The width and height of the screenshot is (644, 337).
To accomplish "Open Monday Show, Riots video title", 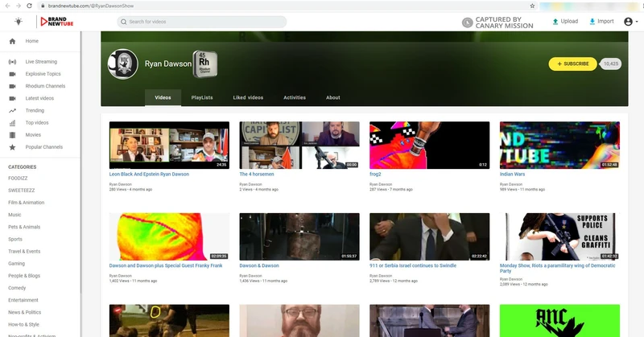I will 557,268.
